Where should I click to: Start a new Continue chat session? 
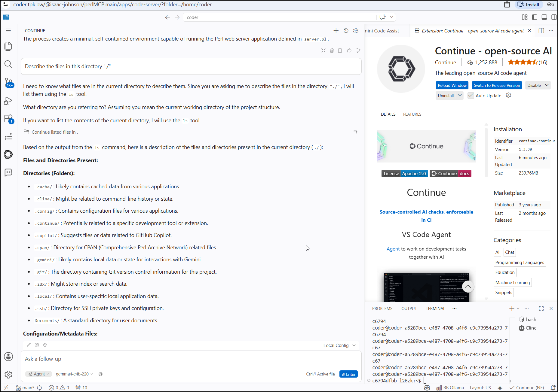[x=336, y=31]
